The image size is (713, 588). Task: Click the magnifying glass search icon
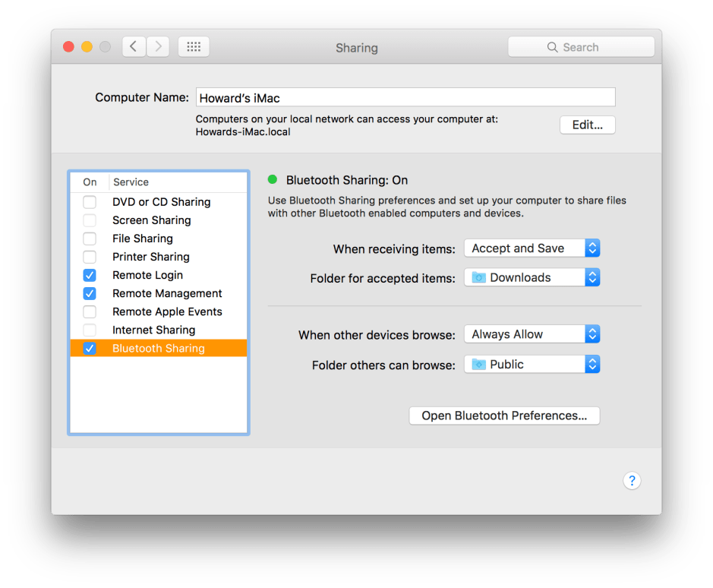[x=552, y=47]
